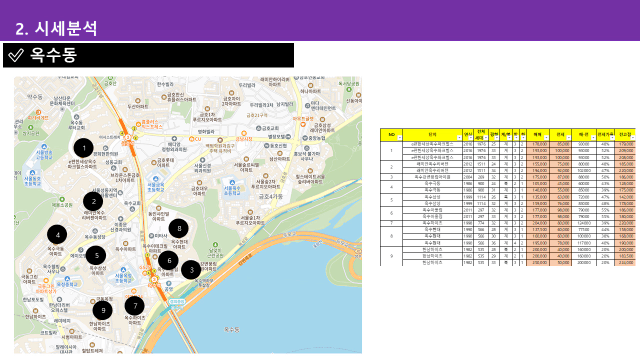Open the NO column filter dropdown
This screenshot has height=360, width=640.
[x=400, y=138]
